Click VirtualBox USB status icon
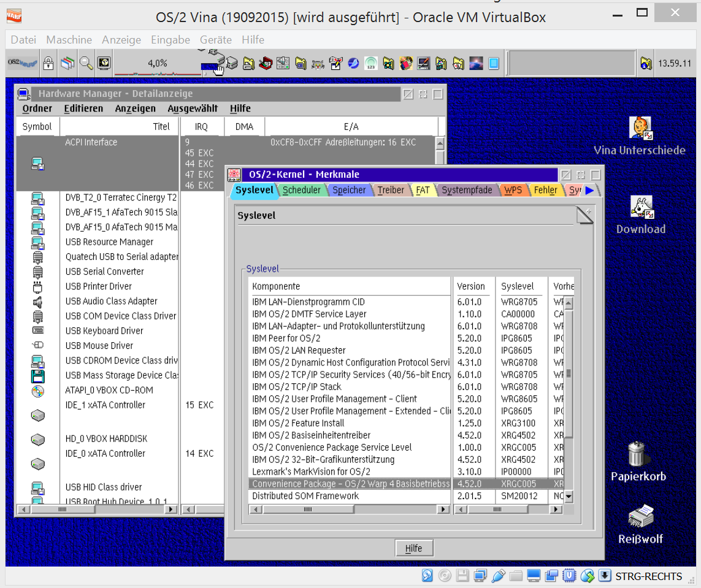Image resolution: width=701 pixels, height=588 pixels. (x=498, y=576)
